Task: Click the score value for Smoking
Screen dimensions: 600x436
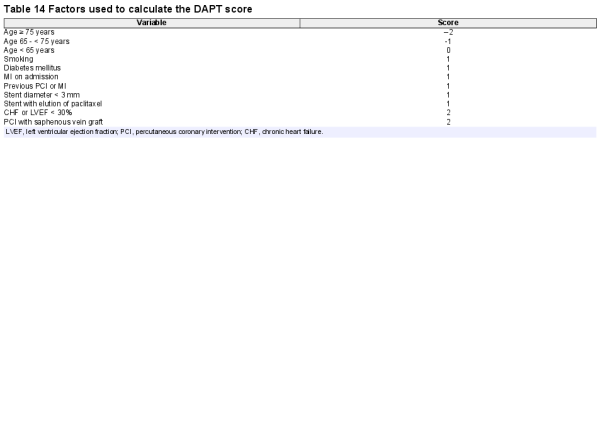Action: point(448,59)
